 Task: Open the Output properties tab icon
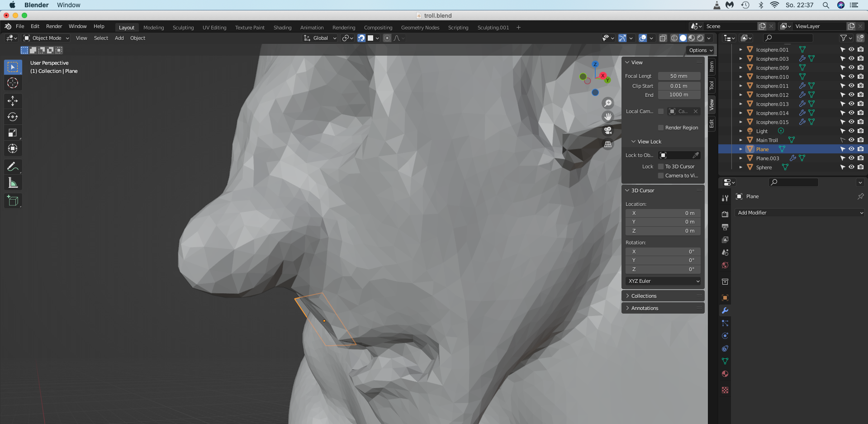coord(725,227)
